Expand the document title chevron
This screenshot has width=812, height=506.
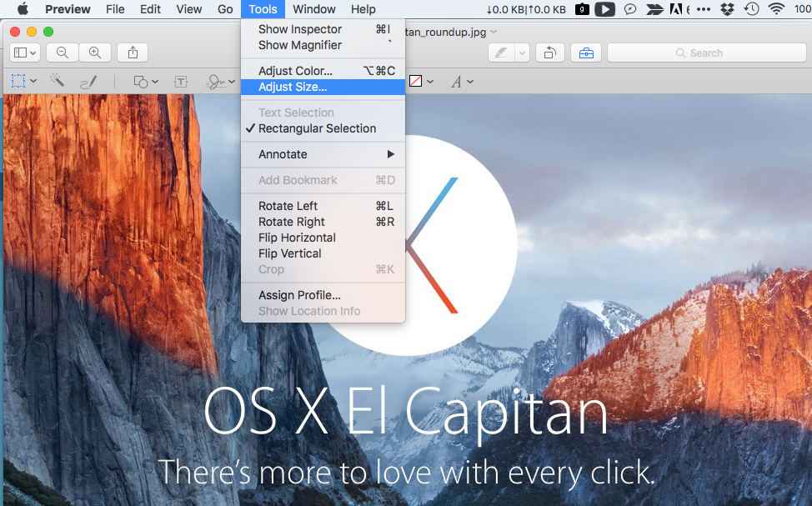click(x=494, y=32)
